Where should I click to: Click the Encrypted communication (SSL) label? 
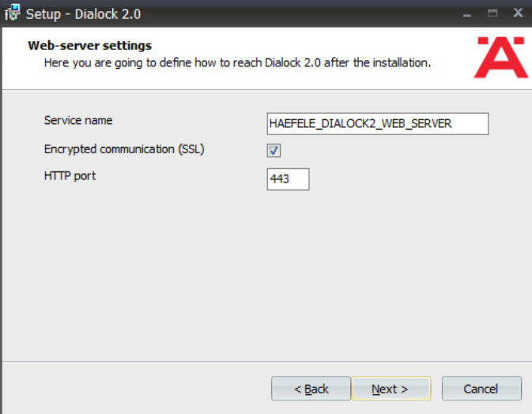124,149
